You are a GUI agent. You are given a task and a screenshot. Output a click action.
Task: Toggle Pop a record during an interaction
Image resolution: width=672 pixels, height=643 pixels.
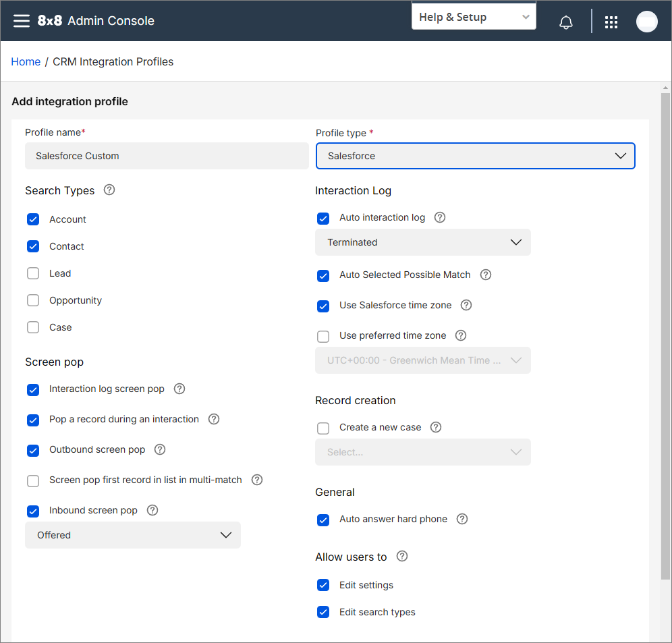[33, 420]
